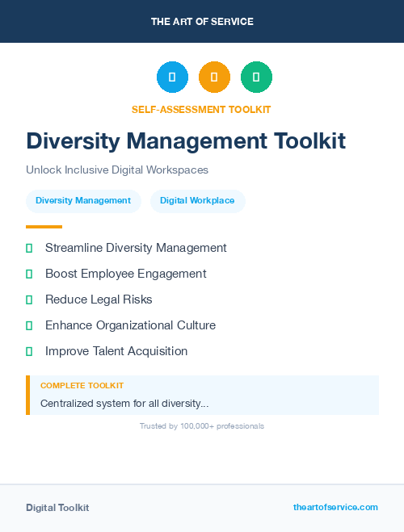Click the icon beside Improve Talent Acquisition
The height and width of the screenshot is (532, 404).
coord(29,351)
